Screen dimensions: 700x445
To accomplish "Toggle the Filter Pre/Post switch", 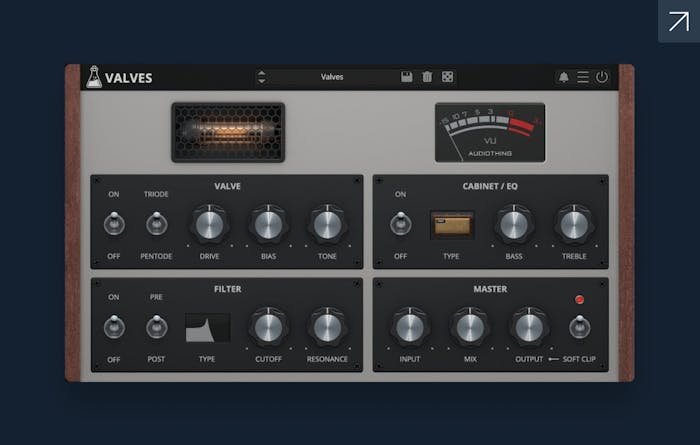I will pyautogui.click(x=156, y=327).
